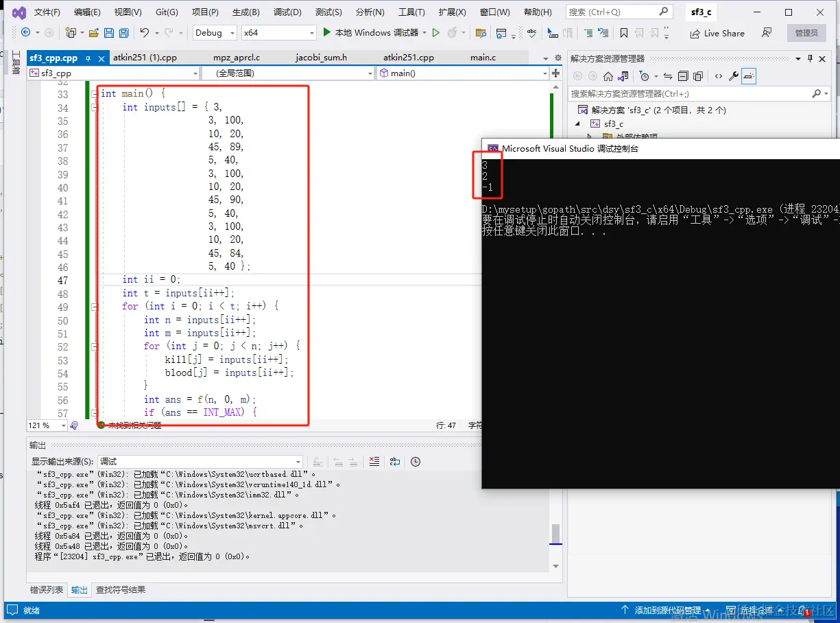Click the find in files folder icon in the toolbar
The height and width of the screenshot is (623, 840).
click(481, 33)
